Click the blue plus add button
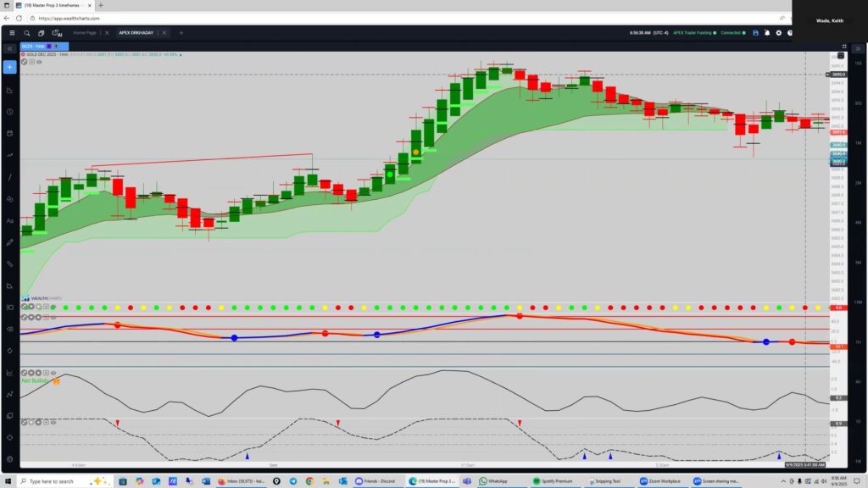The image size is (868, 488). 10,67
